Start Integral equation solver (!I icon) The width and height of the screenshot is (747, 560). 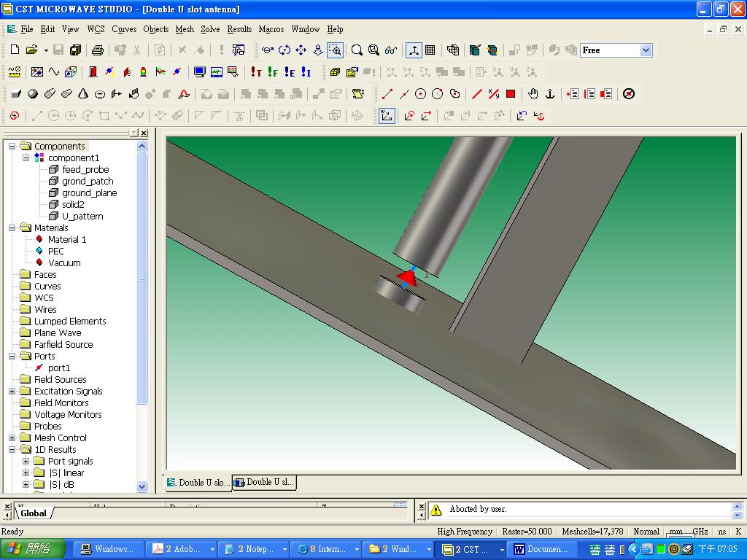(x=306, y=72)
